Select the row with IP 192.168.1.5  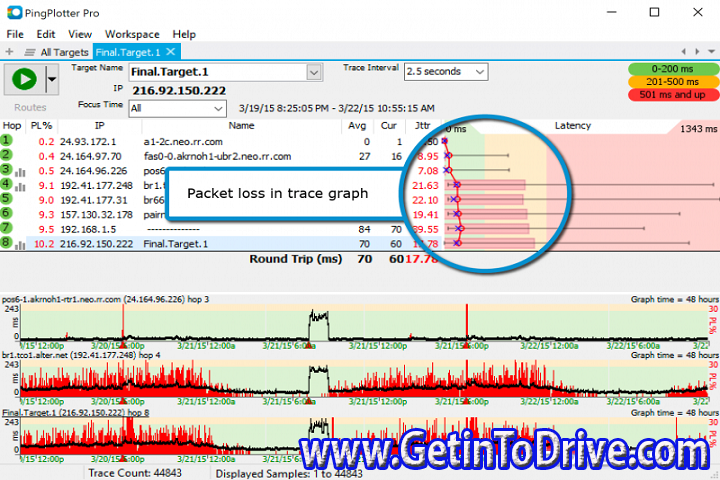220,229
